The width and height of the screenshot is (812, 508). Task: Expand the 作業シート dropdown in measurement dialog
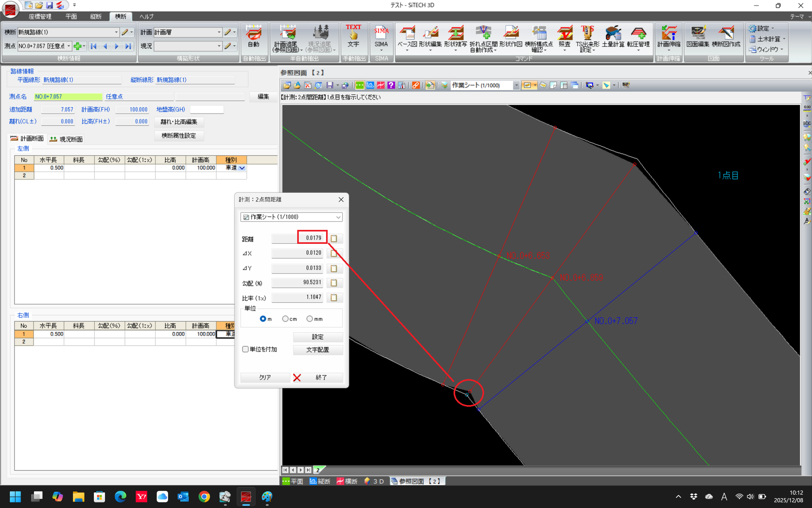click(x=338, y=217)
